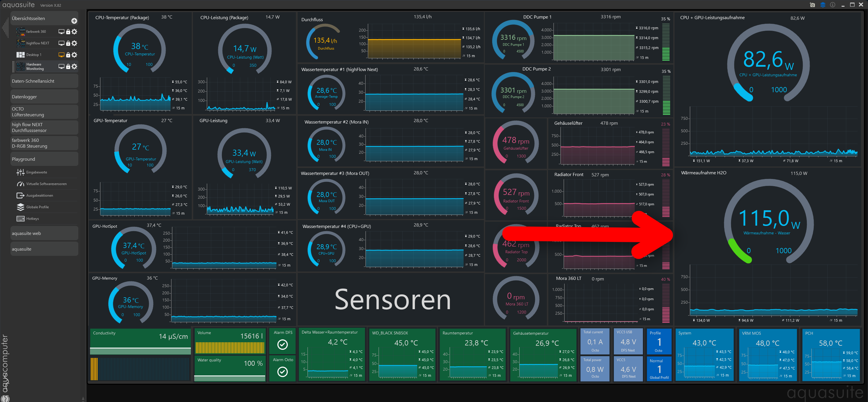Open settings gear for farbwerk 360 page
Image resolution: width=868 pixels, height=402 pixels.
pyautogui.click(x=75, y=32)
